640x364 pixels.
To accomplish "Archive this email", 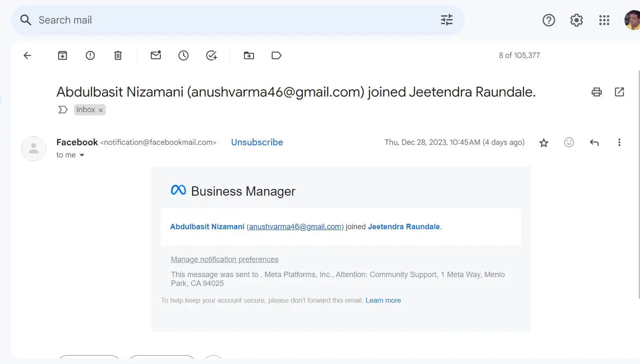I will (x=63, y=55).
